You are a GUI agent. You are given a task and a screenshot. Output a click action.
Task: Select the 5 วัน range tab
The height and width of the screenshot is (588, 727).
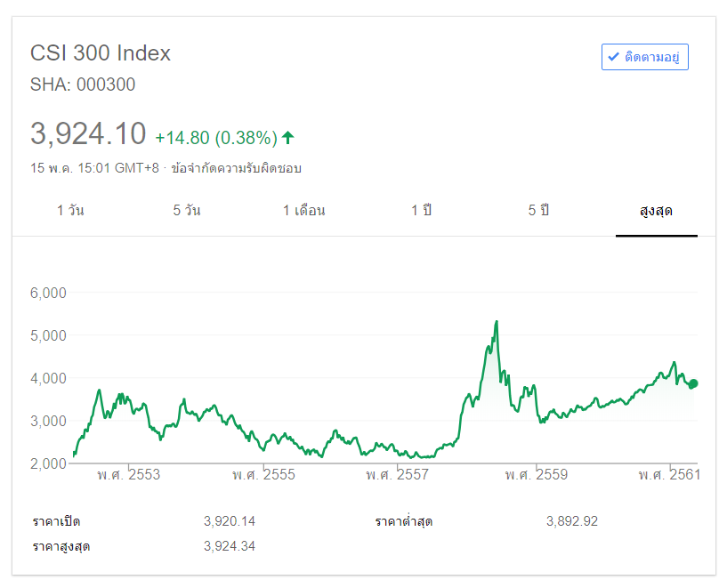click(x=187, y=211)
